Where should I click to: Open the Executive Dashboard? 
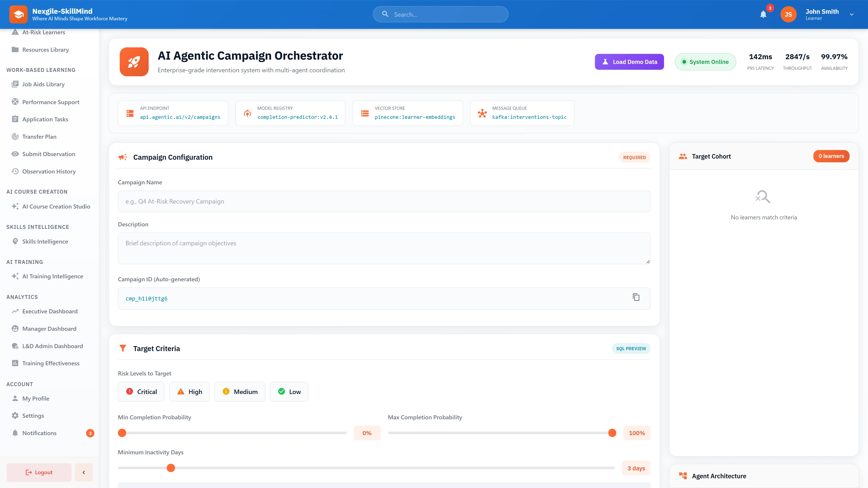tap(50, 311)
